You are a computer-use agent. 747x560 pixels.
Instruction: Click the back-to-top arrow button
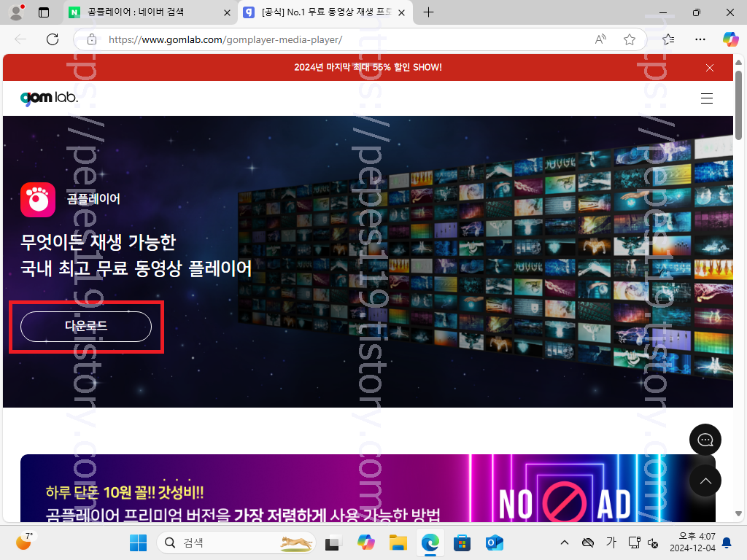point(705,481)
